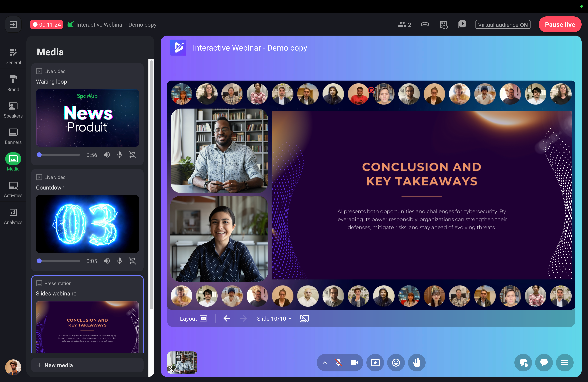Click the share screen icon
Image resolution: width=588 pixels, height=382 pixels.
(x=375, y=363)
